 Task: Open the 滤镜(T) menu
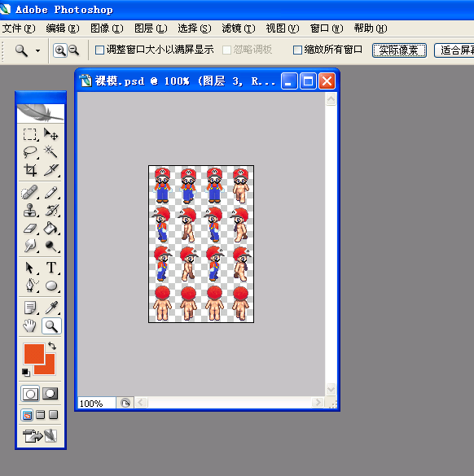pos(239,28)
